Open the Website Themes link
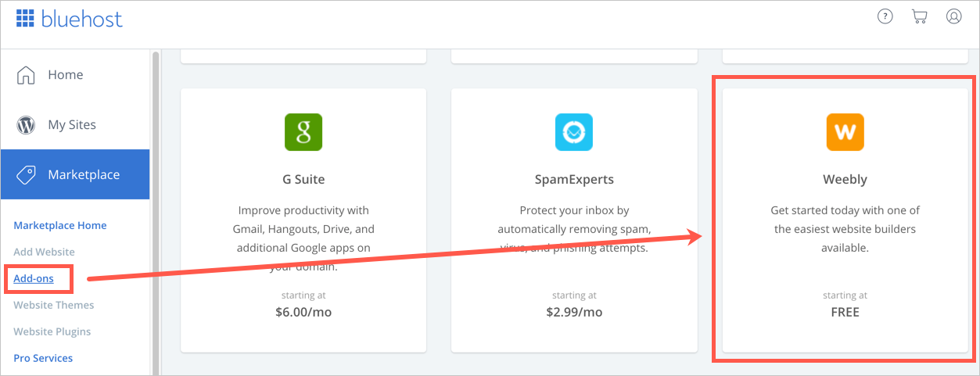 click(54, 305)
